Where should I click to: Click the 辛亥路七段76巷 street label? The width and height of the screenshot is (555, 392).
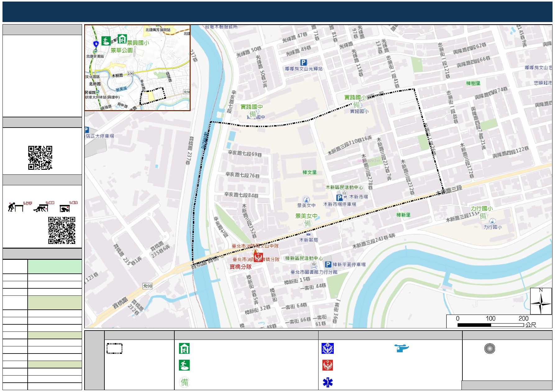(243, 175)
